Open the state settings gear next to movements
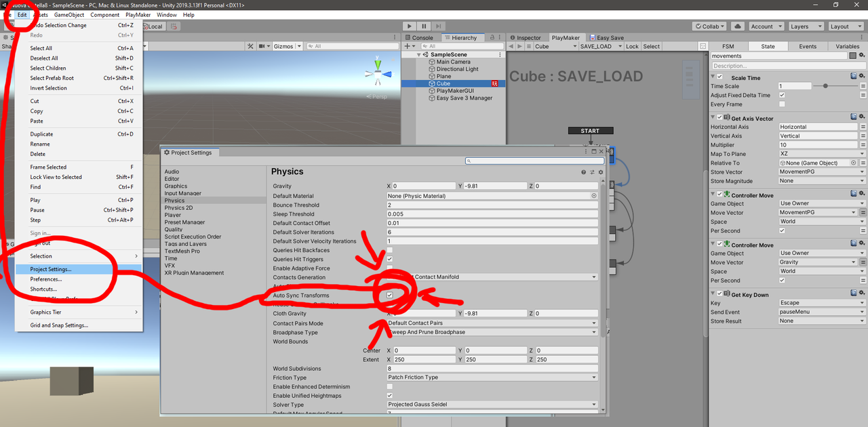 click(x=862, y=56)
